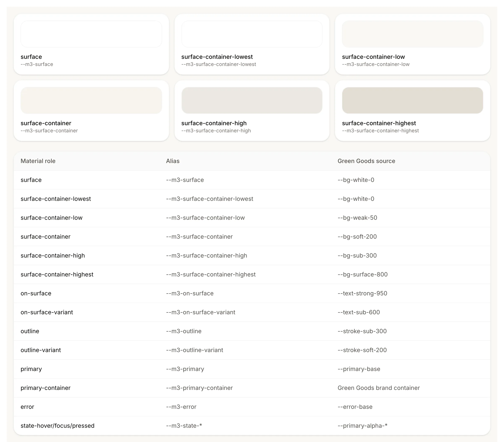Select the surface-container color swatch
Viewport: 504px width, 442px height.
[x=91, y=100]
